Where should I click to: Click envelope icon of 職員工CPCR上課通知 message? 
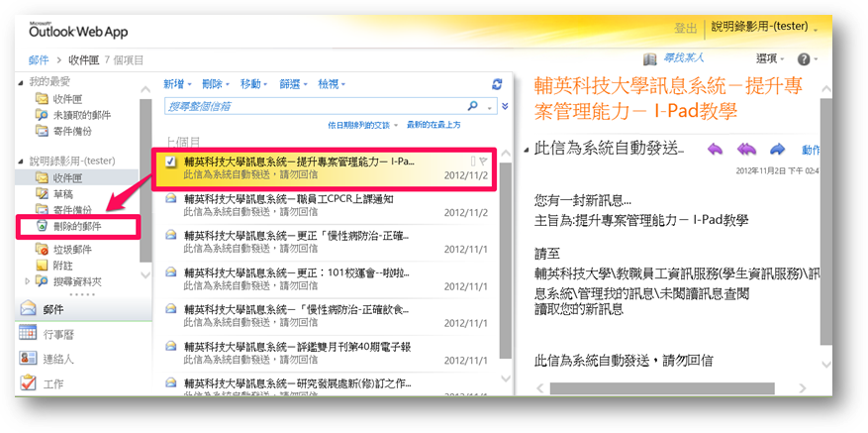point(171,198)
